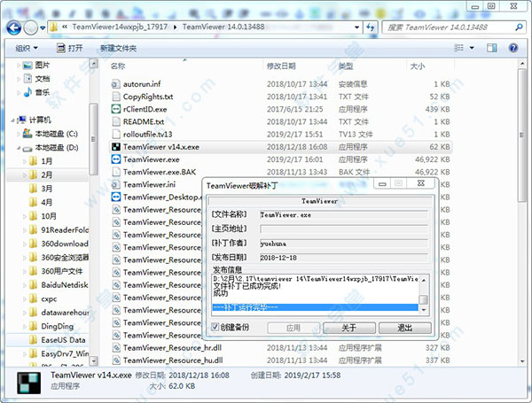The width and height of the screenshot is (532, 403).
Task: Click TeamViewer v14.x.exe patch icon
Action: tap(116, 147)
